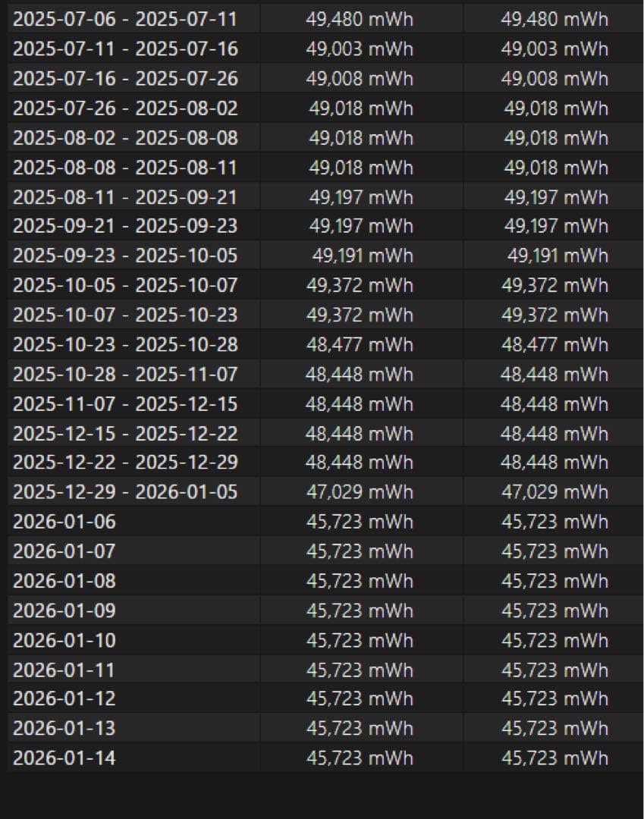The image size is (644, 819).
Task: Click the 2026-01-10 date entry
Action: 64,641
